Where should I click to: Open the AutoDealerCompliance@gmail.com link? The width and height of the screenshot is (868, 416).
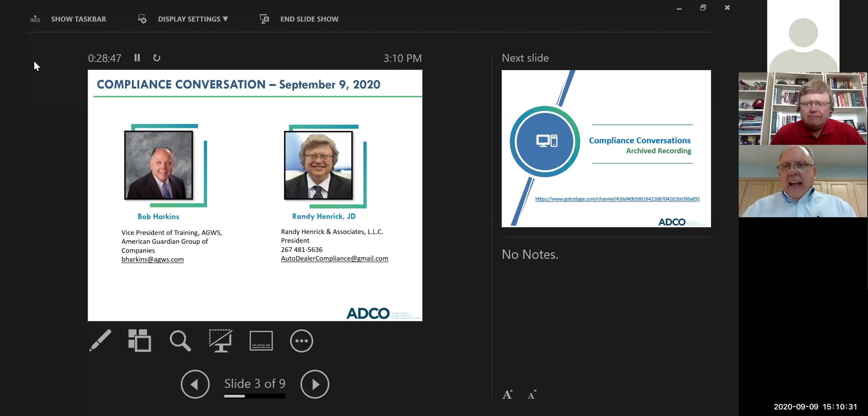(335, 259)
